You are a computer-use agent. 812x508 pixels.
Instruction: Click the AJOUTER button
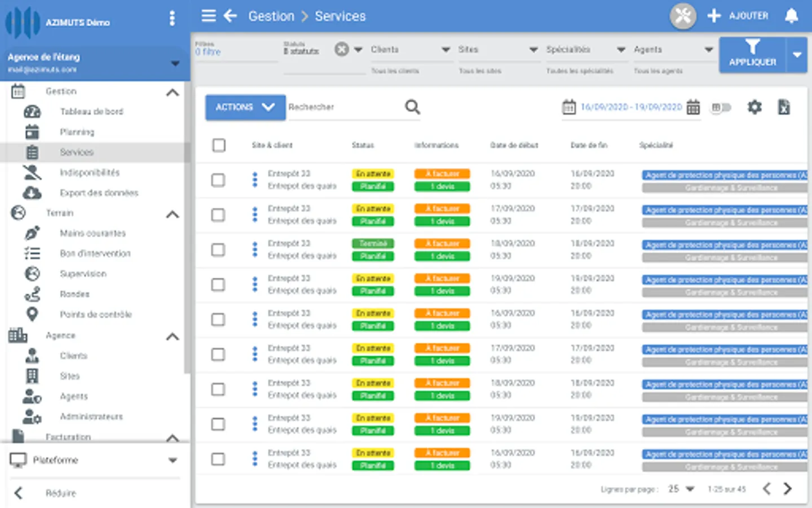pos(738,16)
